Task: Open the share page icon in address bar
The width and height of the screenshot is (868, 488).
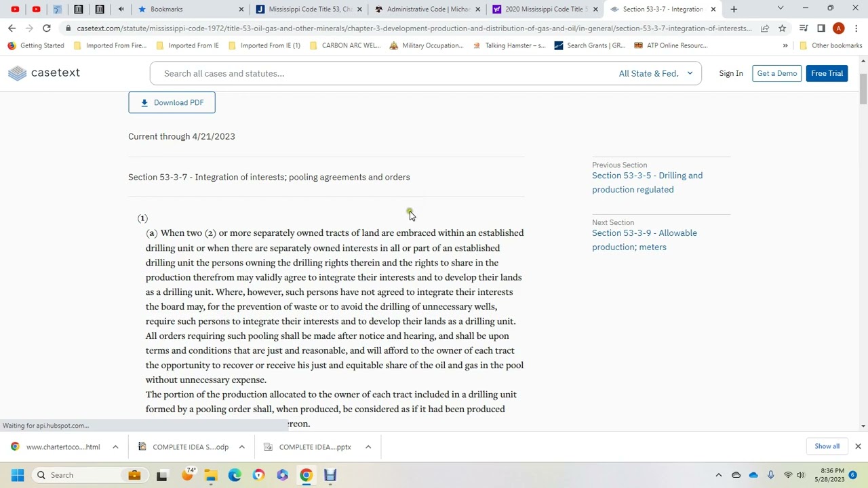Action: (x=765, y=28)
